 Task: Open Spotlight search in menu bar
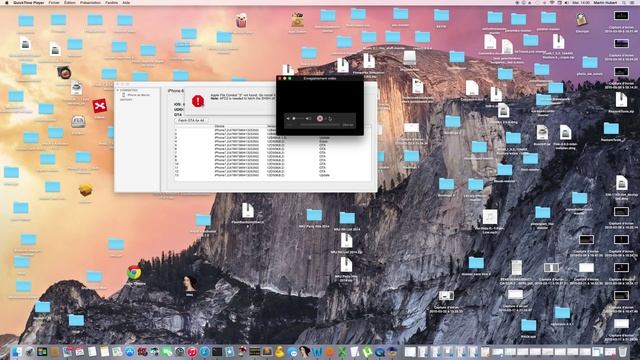click(624, 2)
